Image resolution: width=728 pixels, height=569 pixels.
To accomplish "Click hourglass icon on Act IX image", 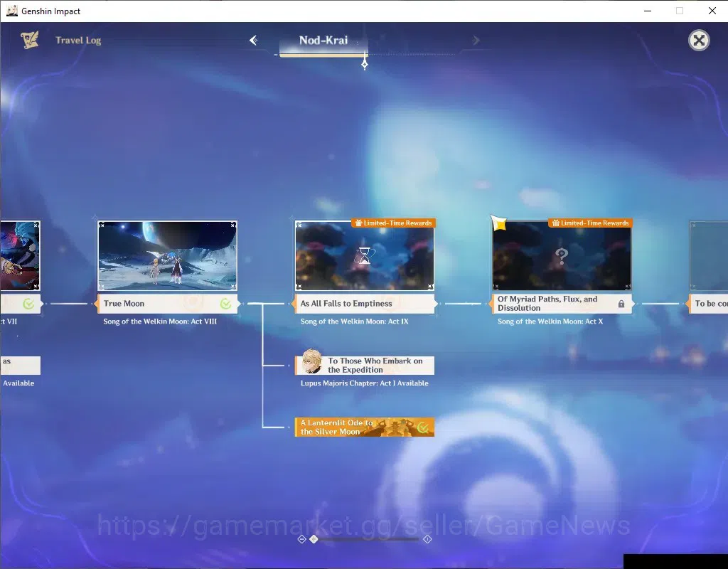I will coord(365,255).
